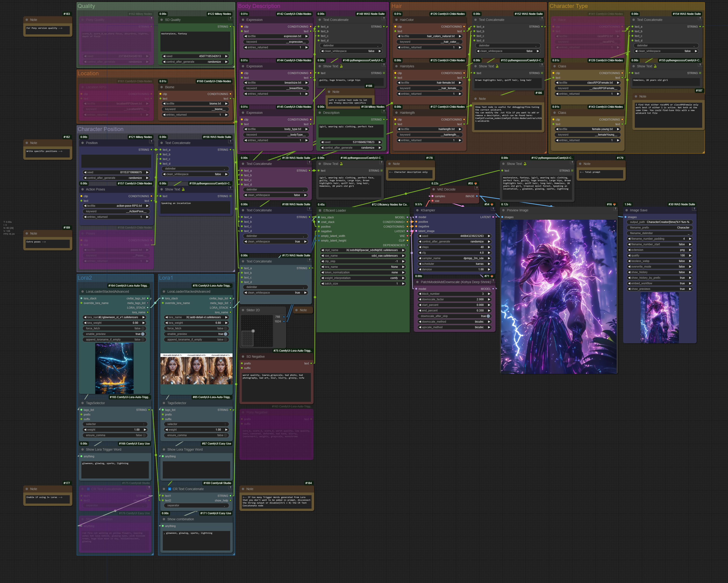Toggle enable_preview on the glowneon Lora loader
Image resolution: width=728 pixels, height=583 pixels.
[143, 334]
